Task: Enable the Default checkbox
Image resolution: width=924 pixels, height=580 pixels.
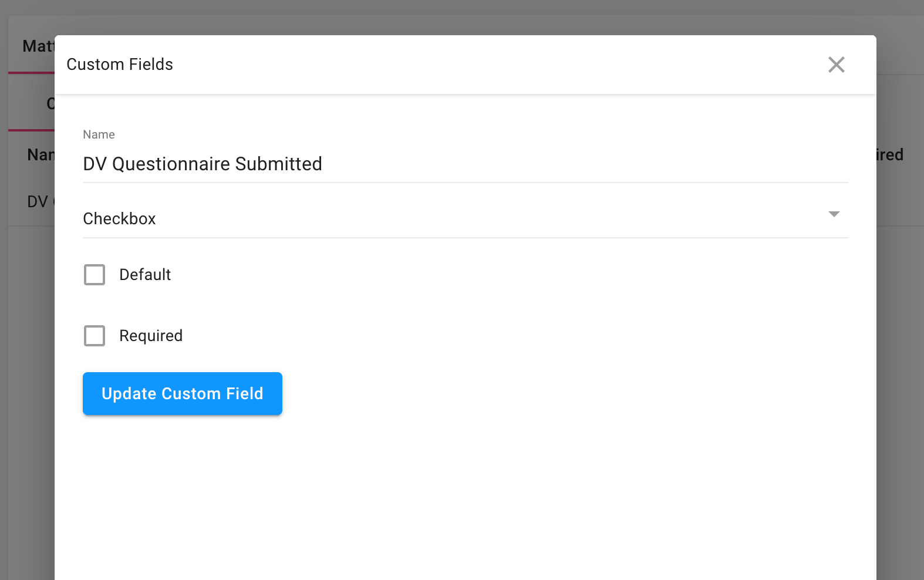Action: [x=95, y=275]
